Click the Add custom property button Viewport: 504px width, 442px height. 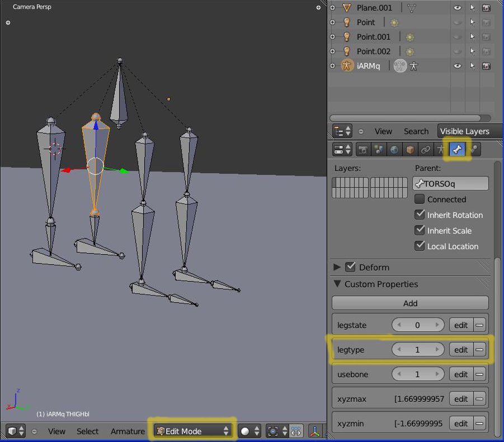(x=410, y=303)
